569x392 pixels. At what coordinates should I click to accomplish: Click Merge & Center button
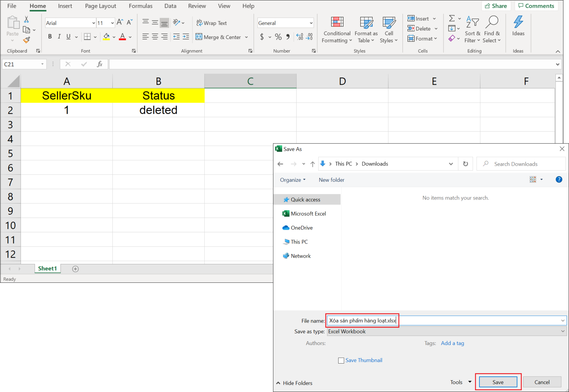coord(218,37)
